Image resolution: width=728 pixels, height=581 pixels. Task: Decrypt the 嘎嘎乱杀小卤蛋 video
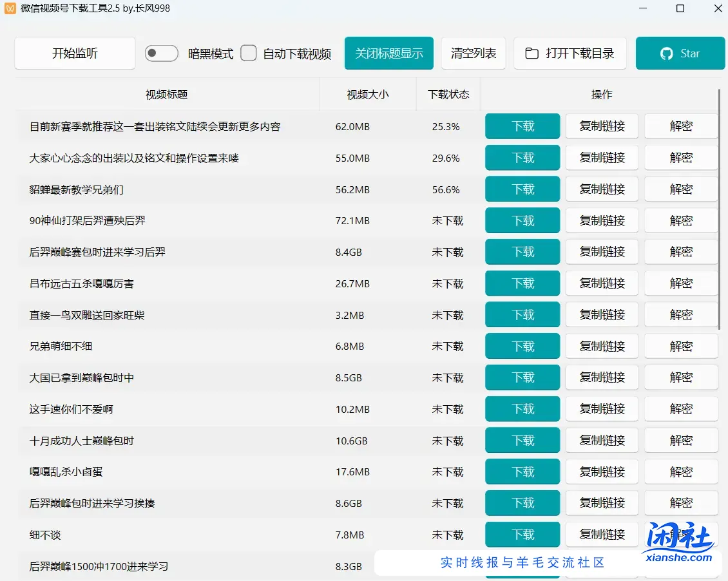point(681,471)
